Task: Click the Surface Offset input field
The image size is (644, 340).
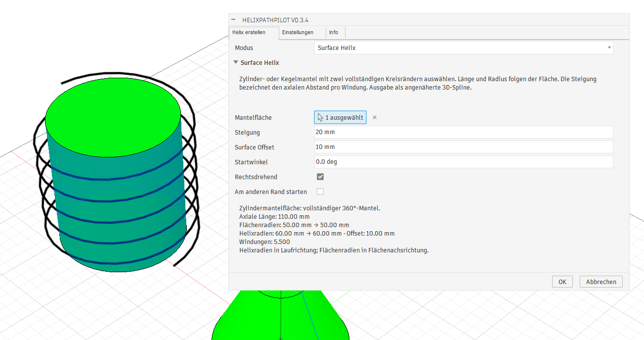Action: [x=464, y=147]
